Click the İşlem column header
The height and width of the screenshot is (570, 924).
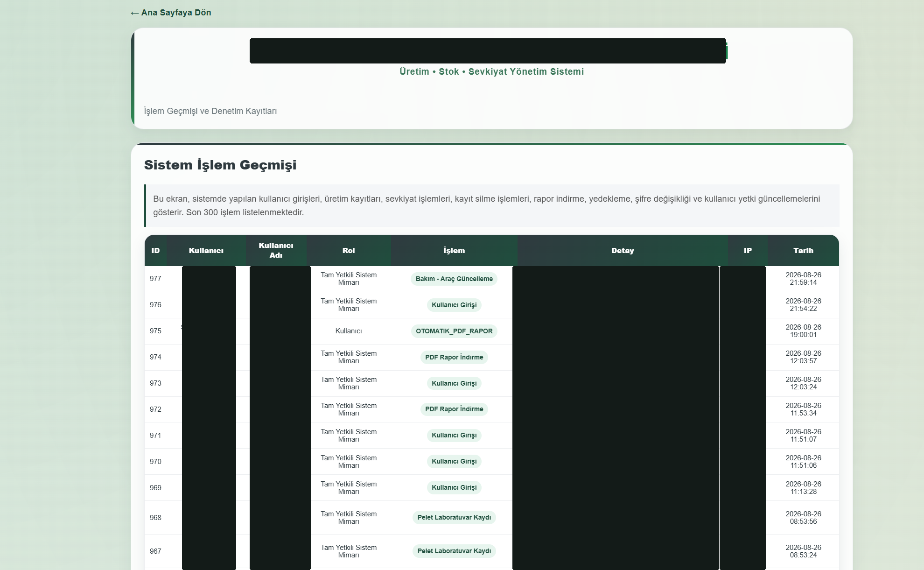click(x=454, y=251)
